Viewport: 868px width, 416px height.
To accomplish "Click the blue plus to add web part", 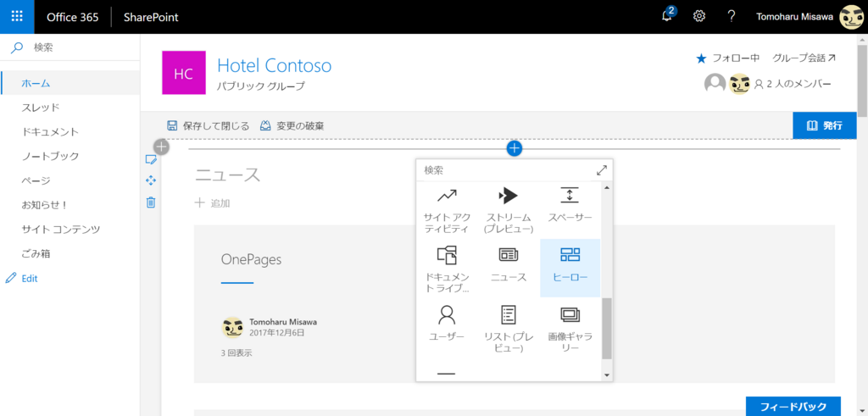I will (515, 148).
